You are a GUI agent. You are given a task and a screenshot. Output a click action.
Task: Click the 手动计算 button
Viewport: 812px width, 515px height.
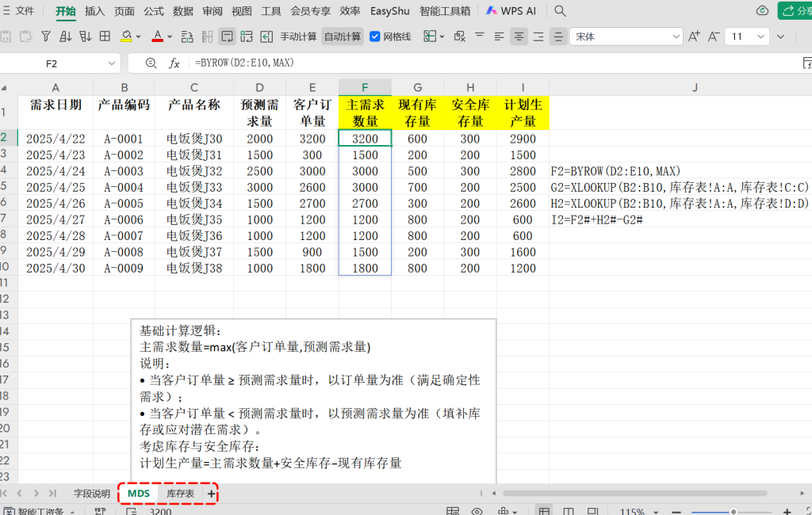click(298, 36)
